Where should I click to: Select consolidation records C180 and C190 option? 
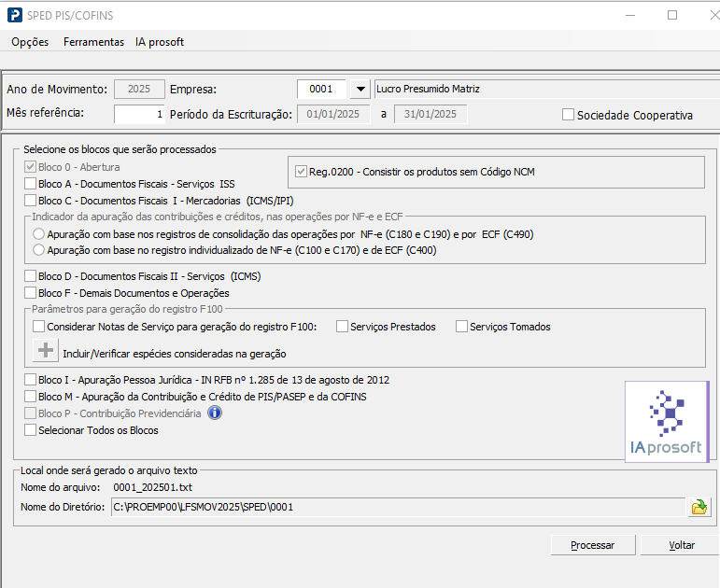pyautogui.click(x=38, y=234)
